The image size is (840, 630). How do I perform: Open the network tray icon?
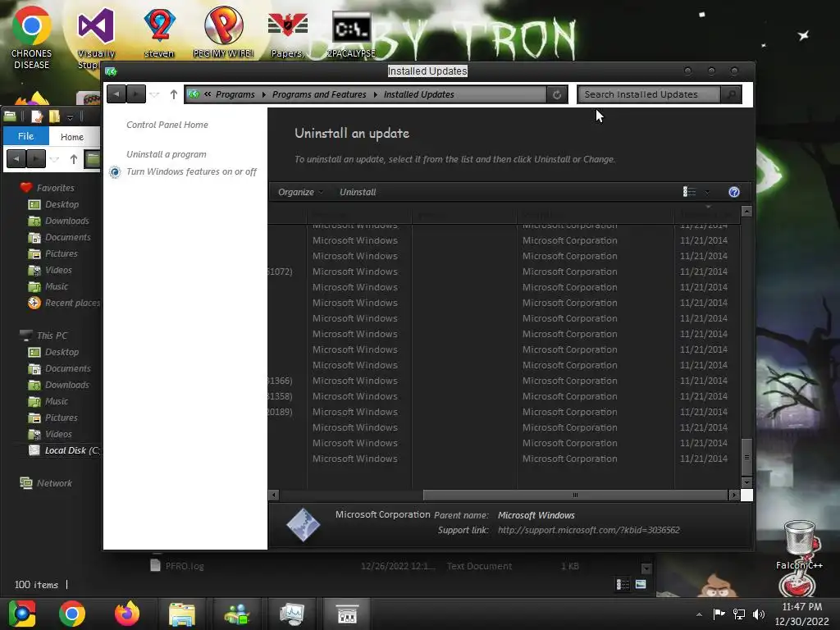click(x=739, y=614)
